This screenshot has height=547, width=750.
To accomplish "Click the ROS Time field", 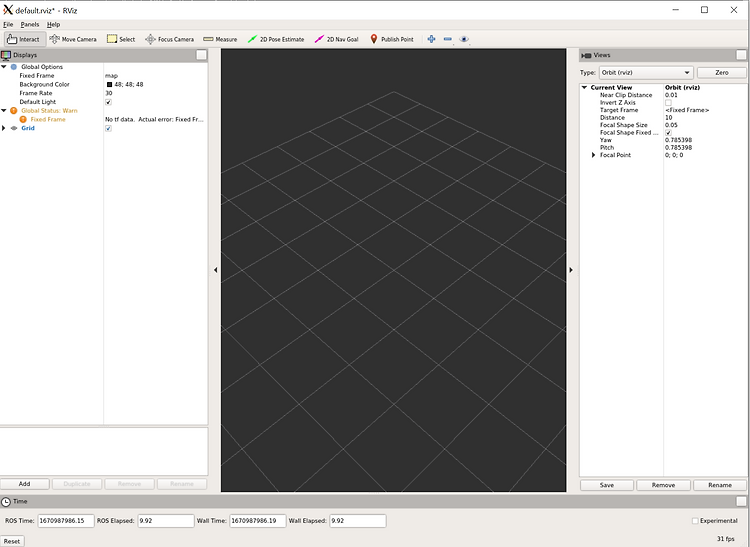I will (66, 521).
